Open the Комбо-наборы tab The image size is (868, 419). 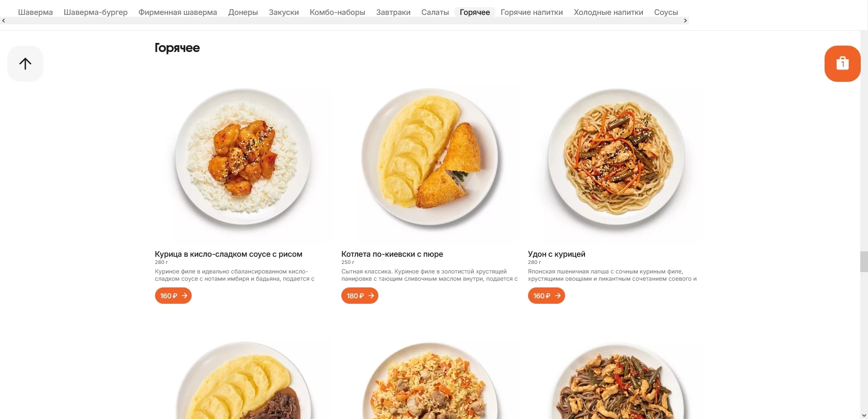[x=337, y=12]
